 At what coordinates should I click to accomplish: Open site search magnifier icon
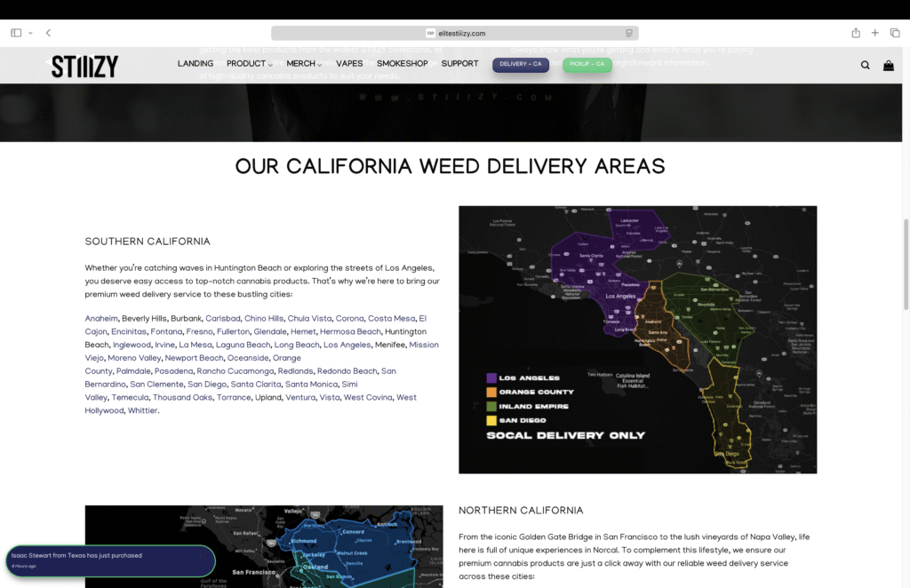(865, 65)
